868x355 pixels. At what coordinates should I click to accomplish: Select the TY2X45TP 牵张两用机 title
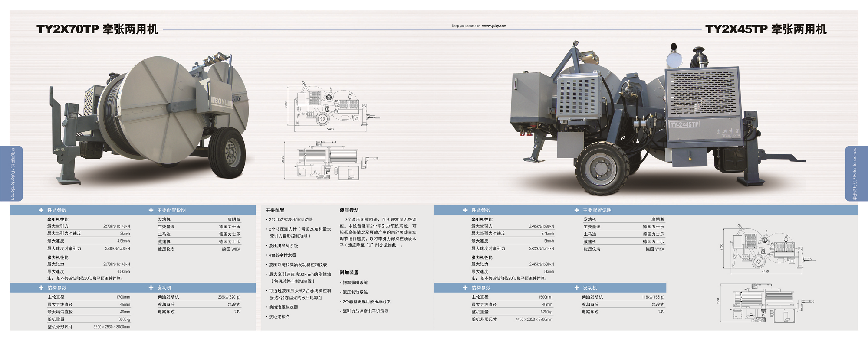766,29
